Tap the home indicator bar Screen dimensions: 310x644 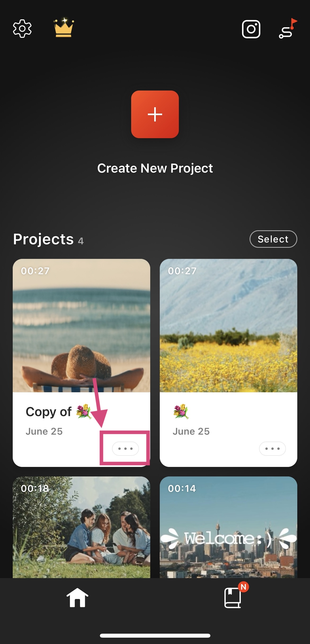click(155, 636)
